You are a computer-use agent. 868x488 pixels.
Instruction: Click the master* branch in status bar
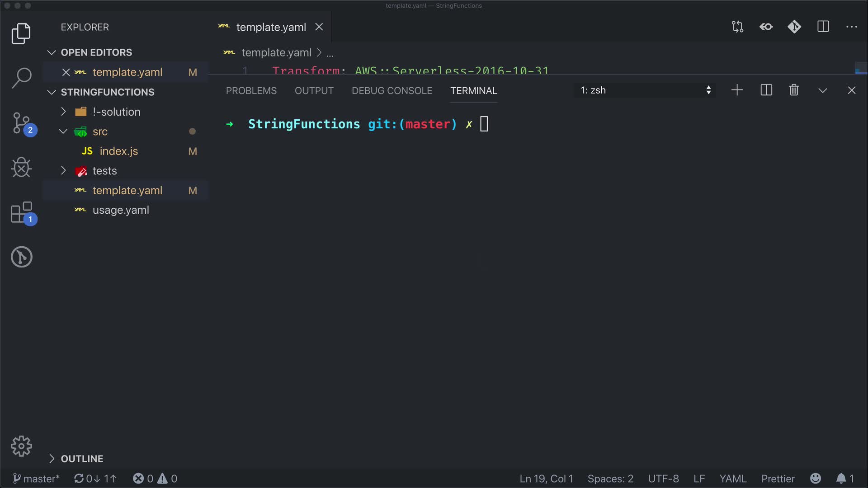point(36,479)
